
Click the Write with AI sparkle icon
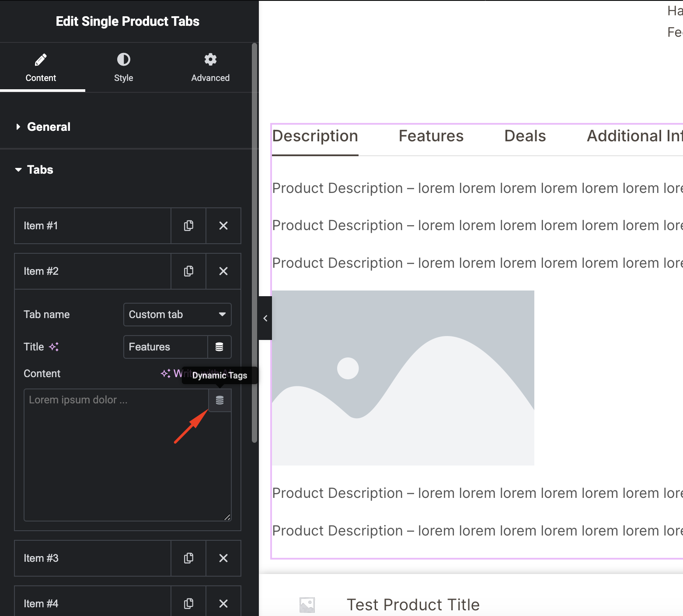pos(166,374)
